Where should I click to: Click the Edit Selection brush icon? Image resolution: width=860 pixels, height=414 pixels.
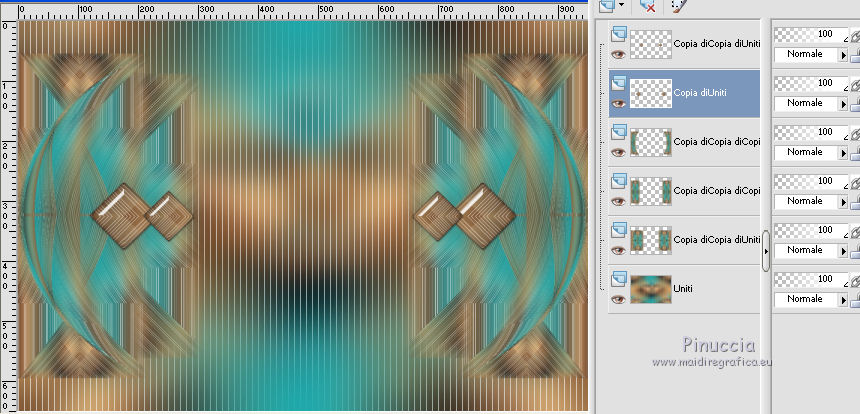tap(679, 5)
